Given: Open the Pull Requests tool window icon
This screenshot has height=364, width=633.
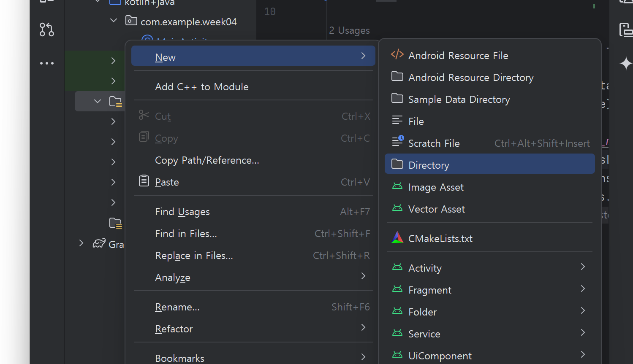Looking at the screenshot, I should 46,30.
